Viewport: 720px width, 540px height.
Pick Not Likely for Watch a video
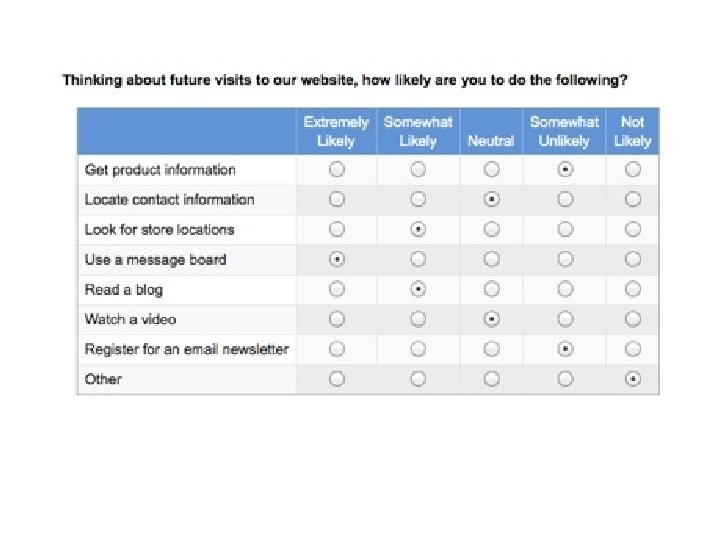(x=633, y=320)
